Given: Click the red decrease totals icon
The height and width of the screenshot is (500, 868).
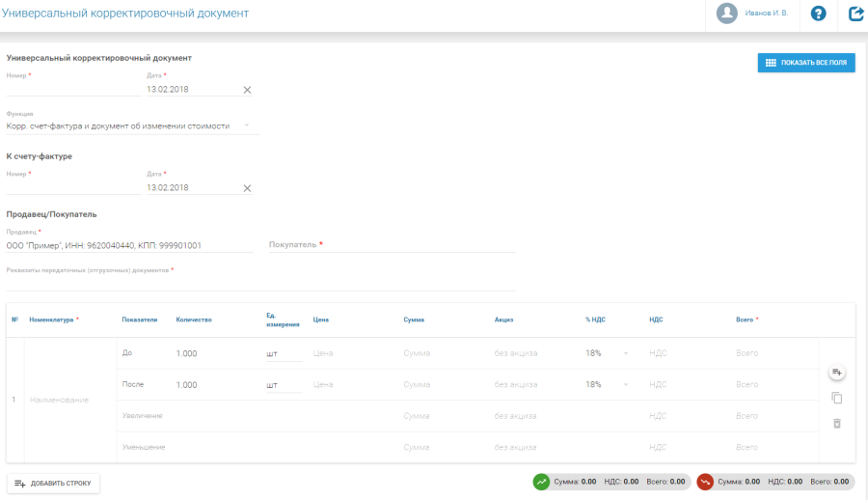Looking at the screenshot, I should pyautogui.click(x=705, y=481).
